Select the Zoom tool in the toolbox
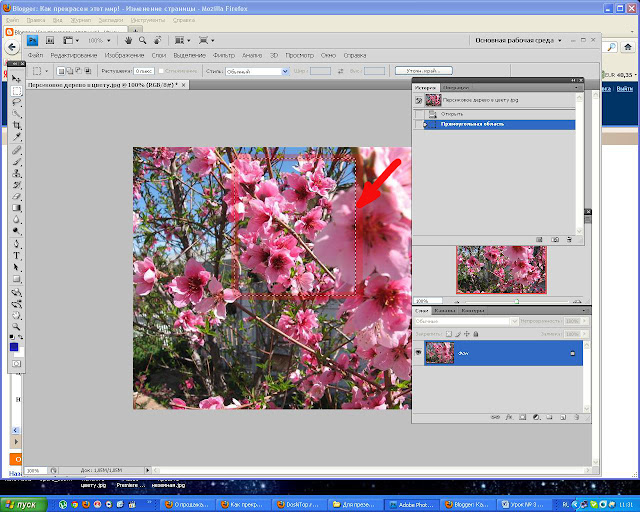The height and width of the screenshot is (512, 640). coord(16,324)
